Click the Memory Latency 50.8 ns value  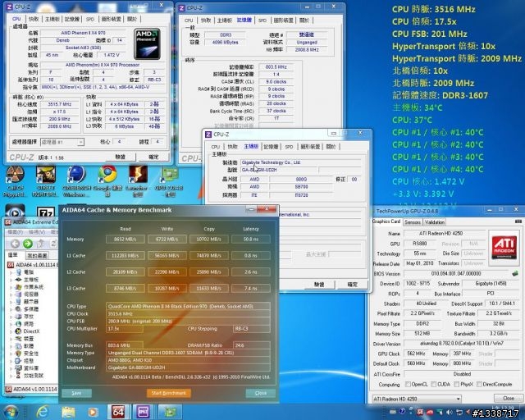point(251,240)
